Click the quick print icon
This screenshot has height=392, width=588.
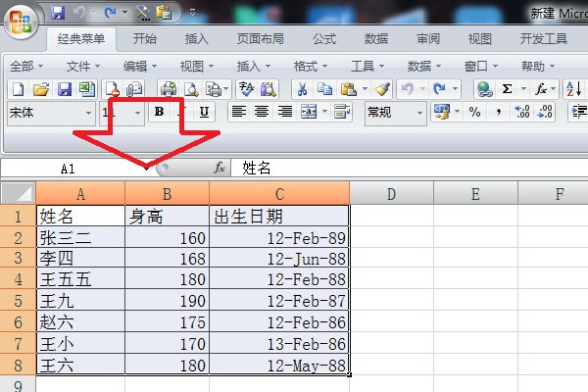(169, 89)
